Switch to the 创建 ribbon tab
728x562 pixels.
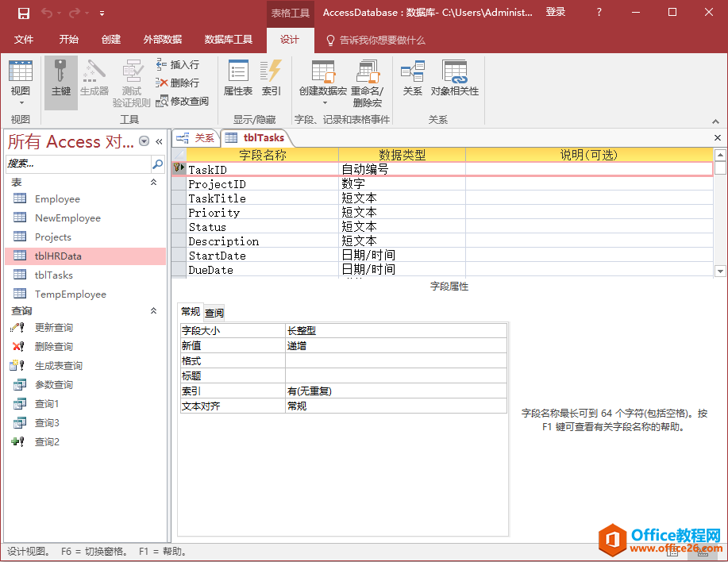click(111, 40)
